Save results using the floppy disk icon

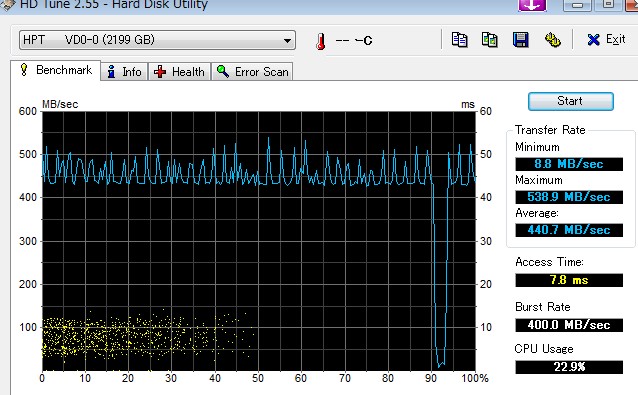point(520,40)
